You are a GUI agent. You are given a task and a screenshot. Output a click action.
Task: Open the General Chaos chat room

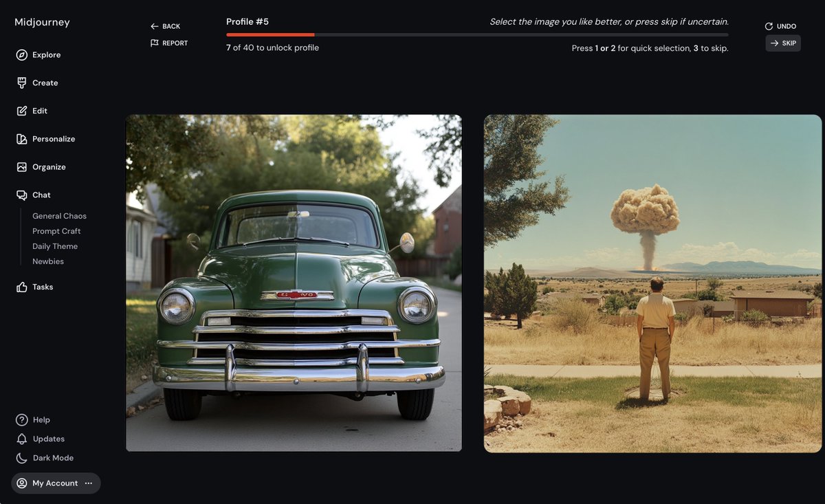[x=59, y=216]
